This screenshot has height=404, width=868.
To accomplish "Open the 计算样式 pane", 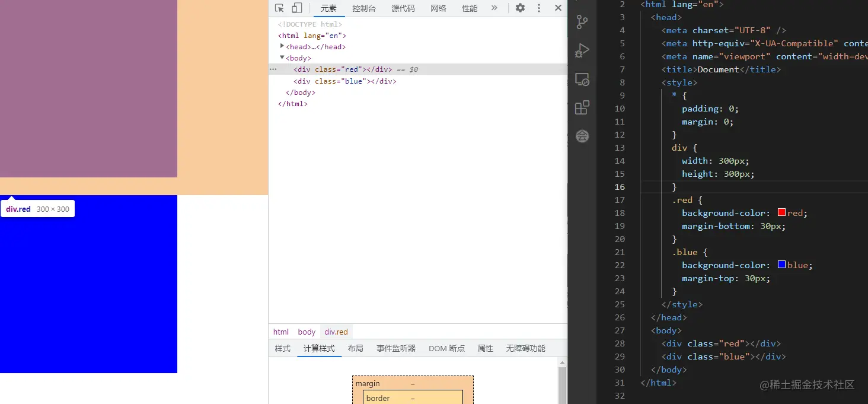I will [x=319, y=348].
